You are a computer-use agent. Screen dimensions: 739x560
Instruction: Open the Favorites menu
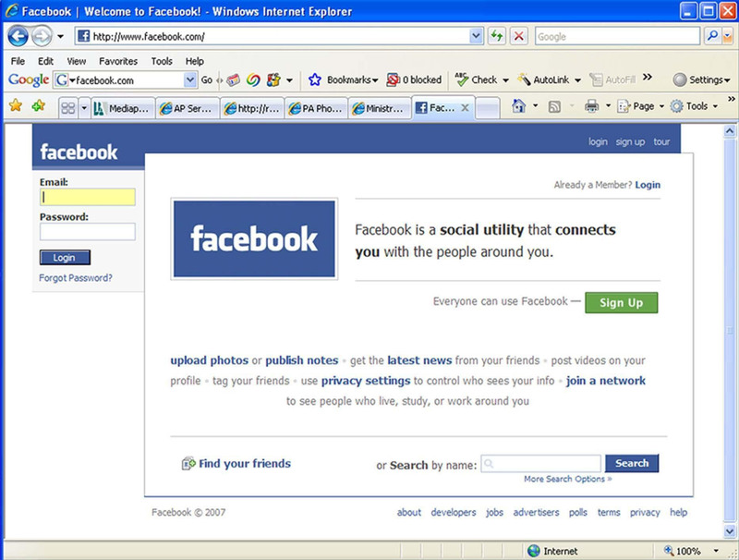point(117,61)
